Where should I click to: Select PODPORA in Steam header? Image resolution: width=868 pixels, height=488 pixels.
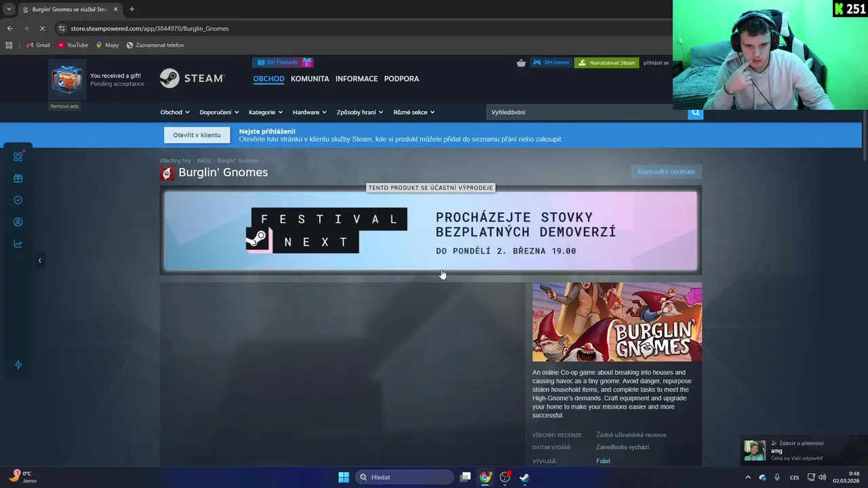[401, 79]
